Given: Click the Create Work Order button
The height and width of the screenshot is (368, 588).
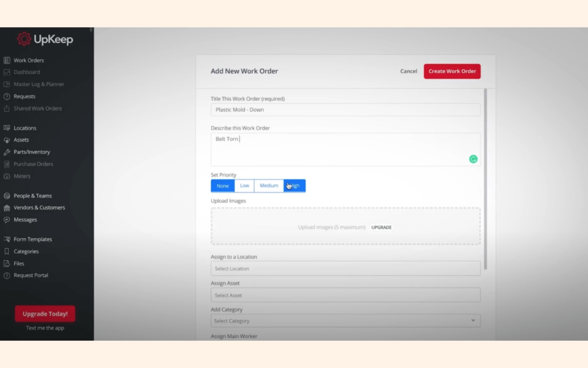Looking at the screenshot, I should coord(452,71).
